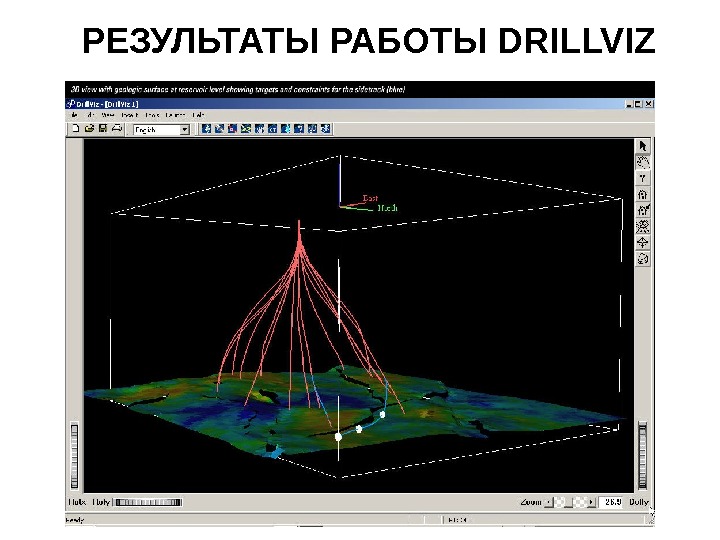Screen dimensions: 720x540
Task: Open the Tools menu
Action: point(152,115)
